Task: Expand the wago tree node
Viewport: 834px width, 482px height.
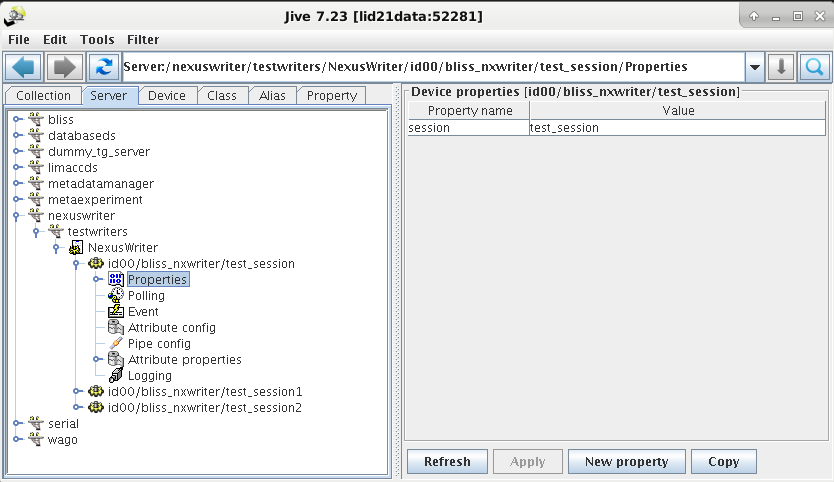Action: [x=16, y=439]
